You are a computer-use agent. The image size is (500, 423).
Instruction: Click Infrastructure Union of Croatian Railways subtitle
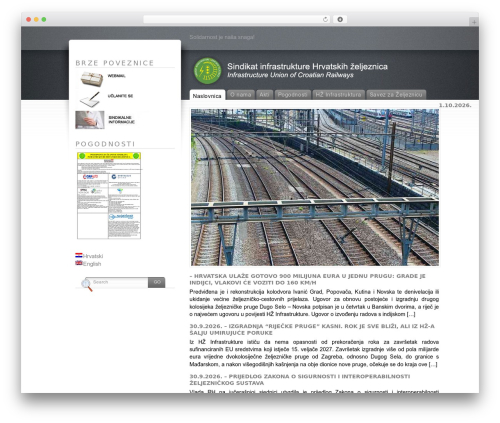click(x=290, y=75)
